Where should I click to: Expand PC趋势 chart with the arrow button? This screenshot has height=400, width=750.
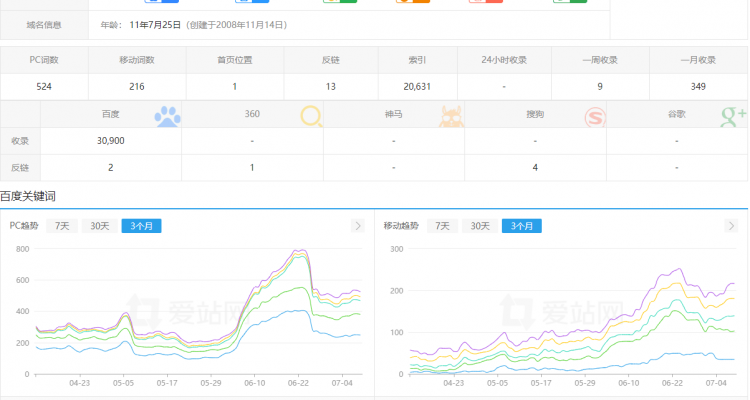coord(357,226)
